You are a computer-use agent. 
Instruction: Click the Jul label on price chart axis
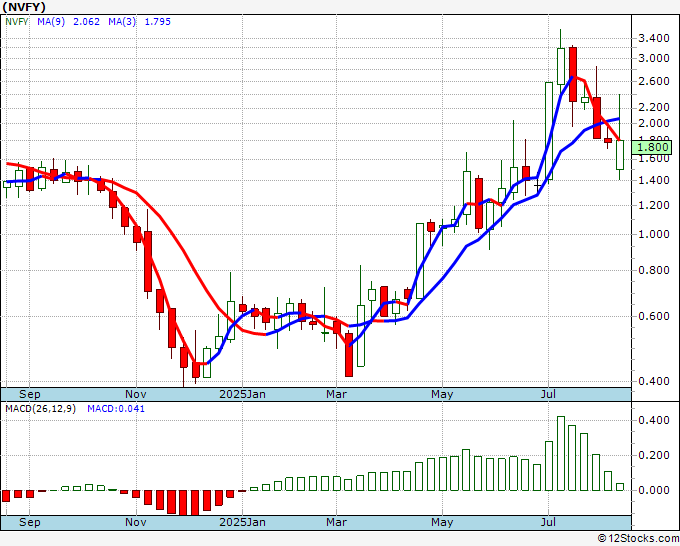549,394
